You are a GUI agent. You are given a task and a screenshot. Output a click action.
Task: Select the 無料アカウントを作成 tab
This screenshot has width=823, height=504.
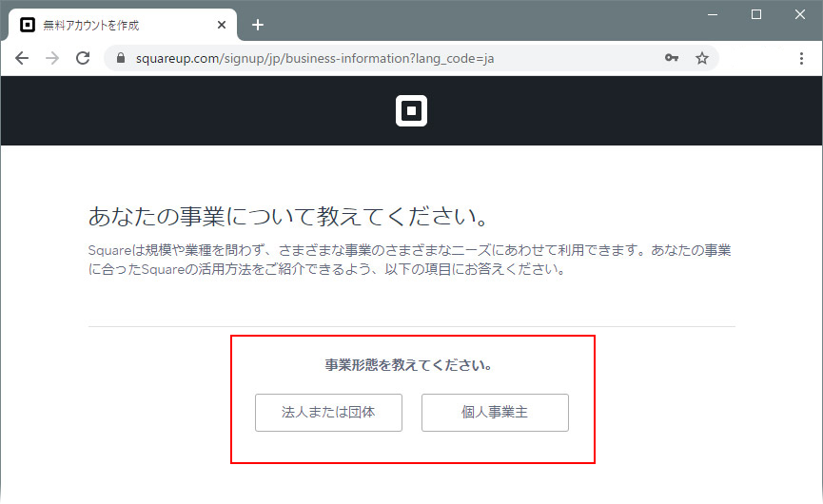(x=105, y=26)
